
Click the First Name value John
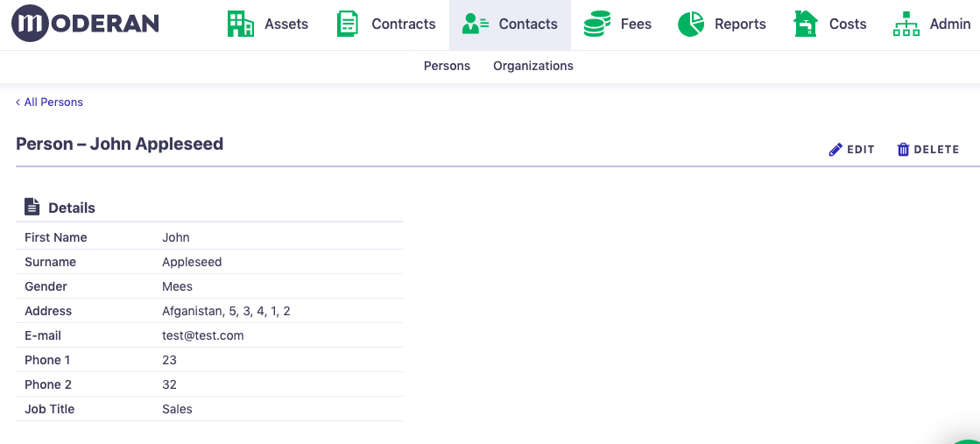tap(176, 237)
